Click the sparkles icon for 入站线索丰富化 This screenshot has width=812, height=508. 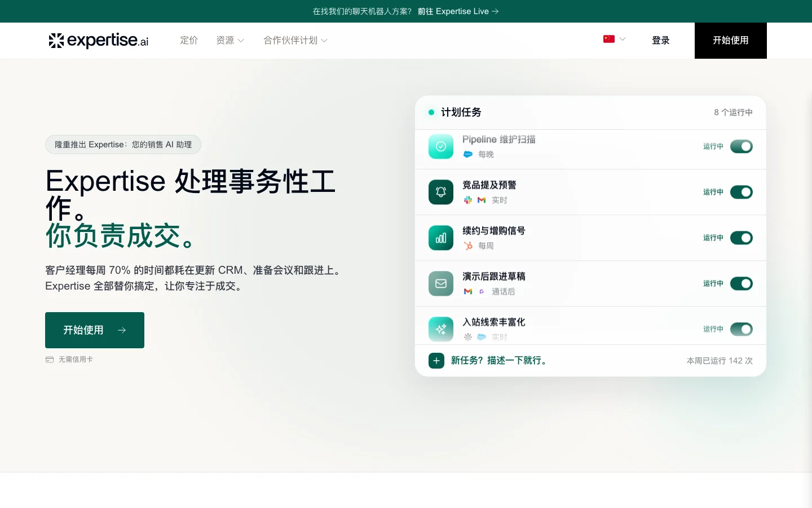(441, 329)
